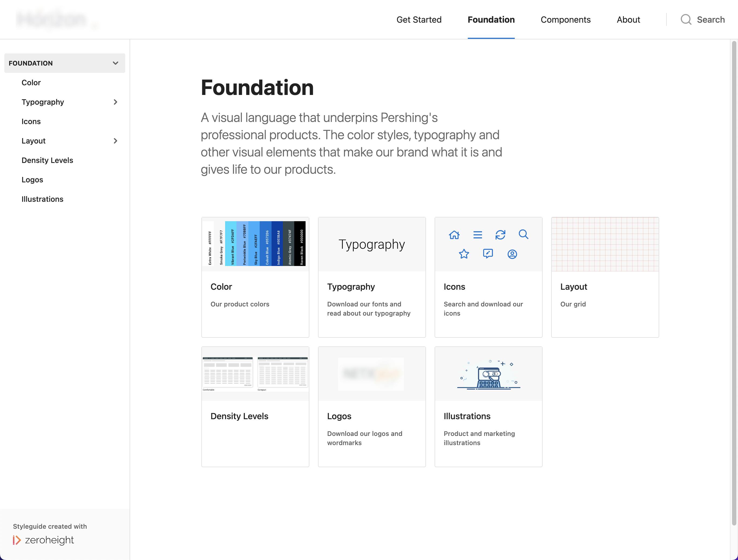Click the Typography card preview image

(x=372, y=244)
